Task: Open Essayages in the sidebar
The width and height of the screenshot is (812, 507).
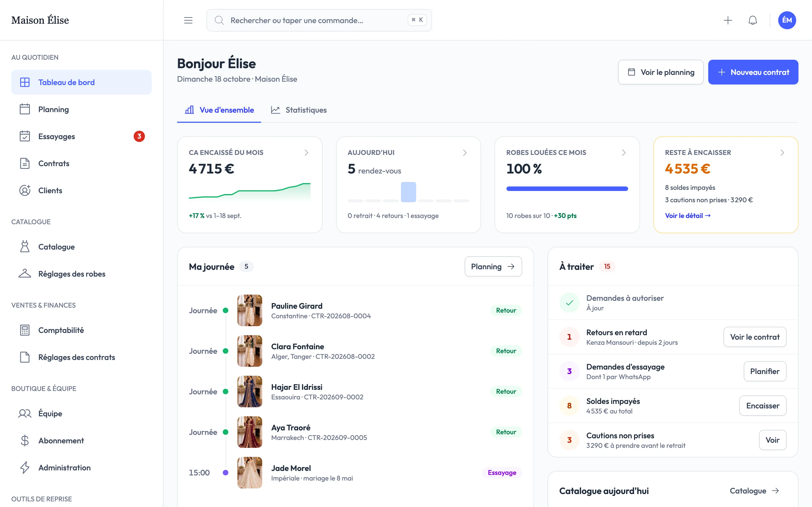Action: pos(81,137)
